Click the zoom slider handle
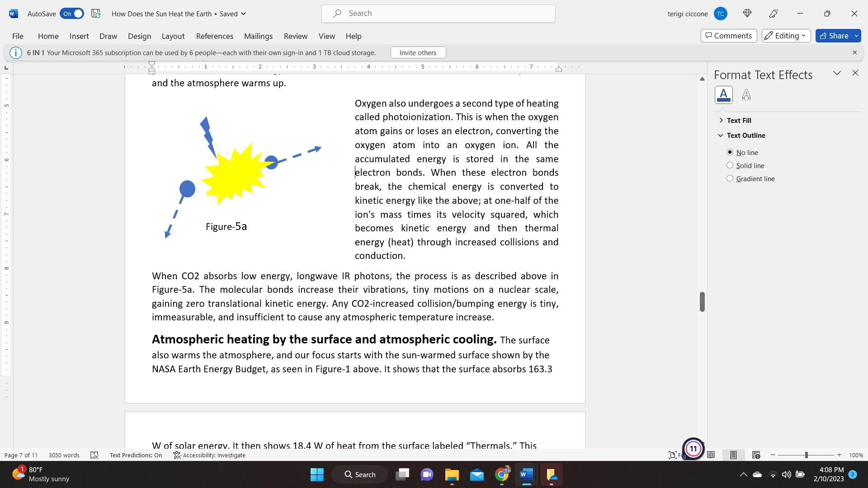Screen dimensions: 868x488 [806, 455]
